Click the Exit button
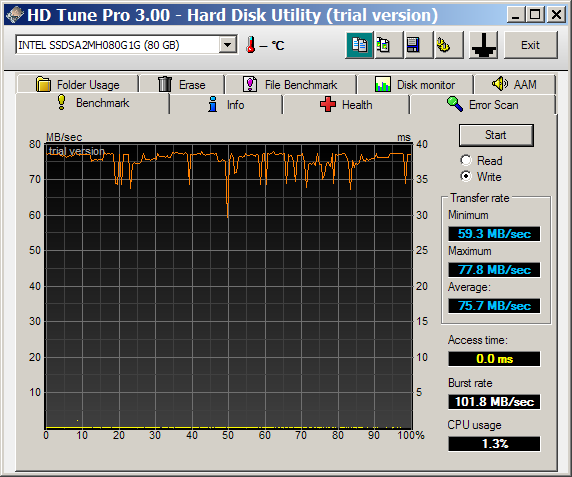Viewport: 572px width, 477px height. pos(530,45)
